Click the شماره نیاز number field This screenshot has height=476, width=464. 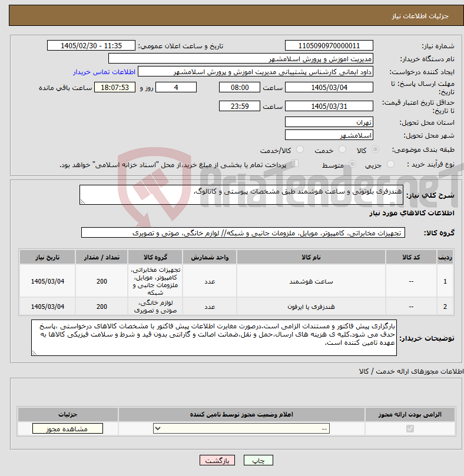point(329,45)
